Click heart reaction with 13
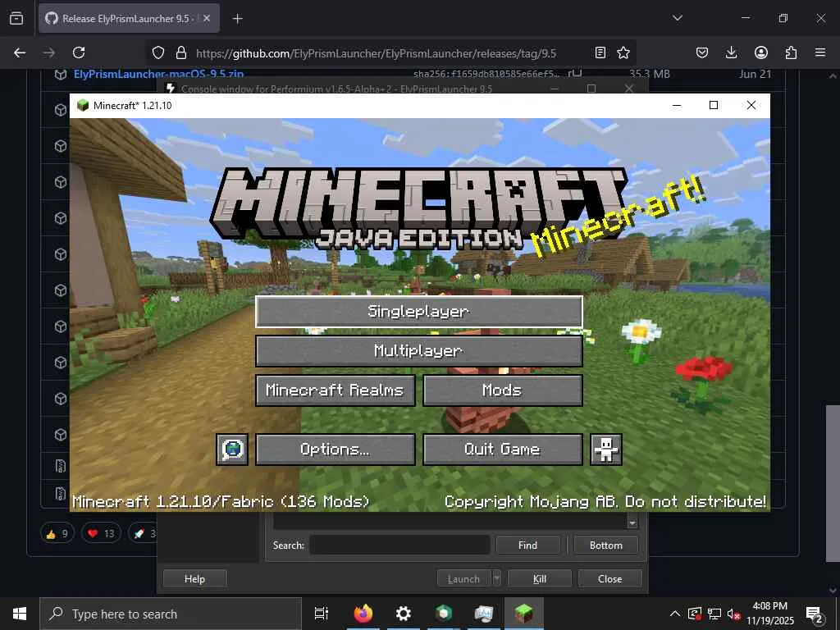 pos(101,533)
